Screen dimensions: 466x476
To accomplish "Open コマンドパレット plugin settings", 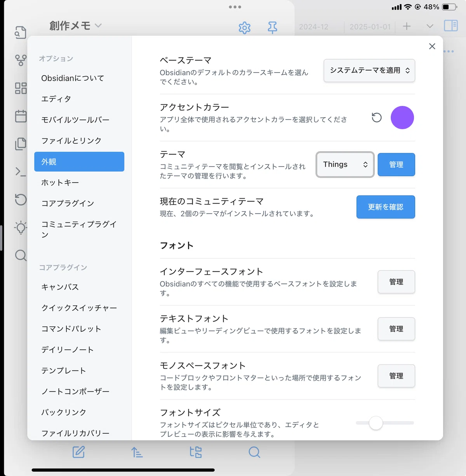I will coord(79,329).
